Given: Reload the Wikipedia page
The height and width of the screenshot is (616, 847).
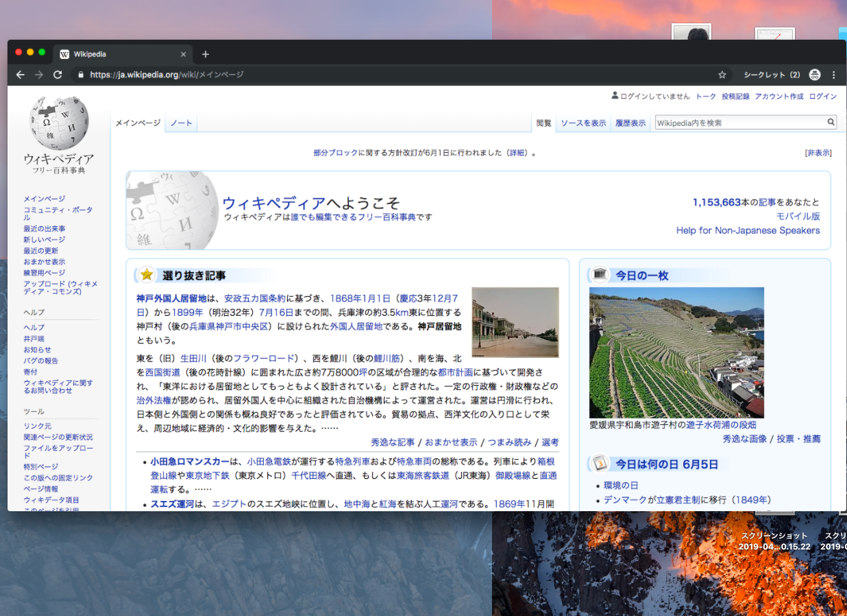Looking at the screenshot, I should click(x=58, y=75).
